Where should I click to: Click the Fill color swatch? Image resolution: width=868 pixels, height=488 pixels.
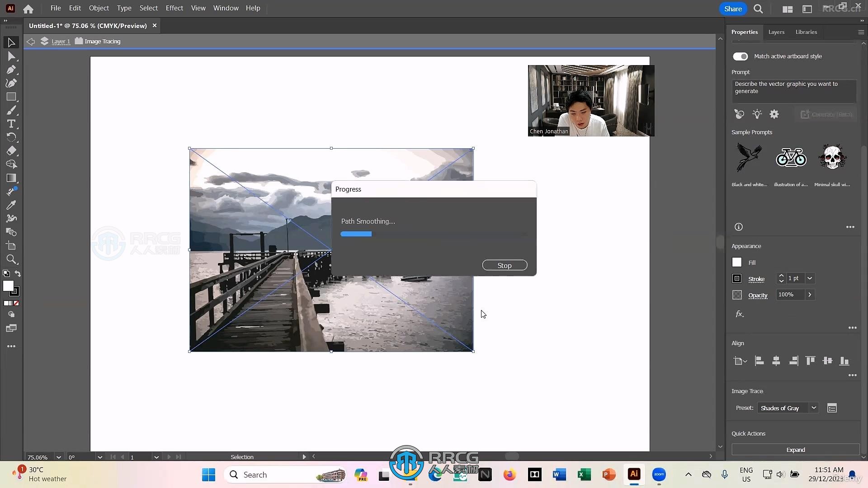point(737,262)
